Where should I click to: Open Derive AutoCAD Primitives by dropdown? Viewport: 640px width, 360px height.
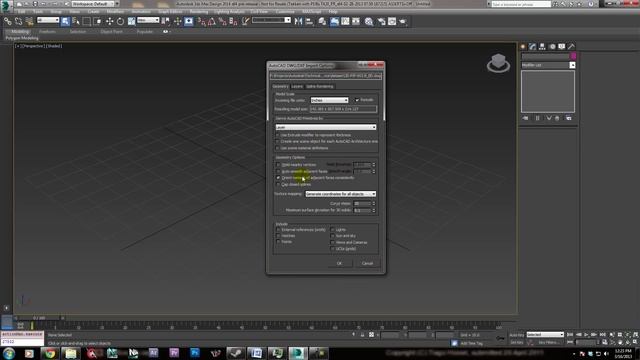click(x=326, y=127)
